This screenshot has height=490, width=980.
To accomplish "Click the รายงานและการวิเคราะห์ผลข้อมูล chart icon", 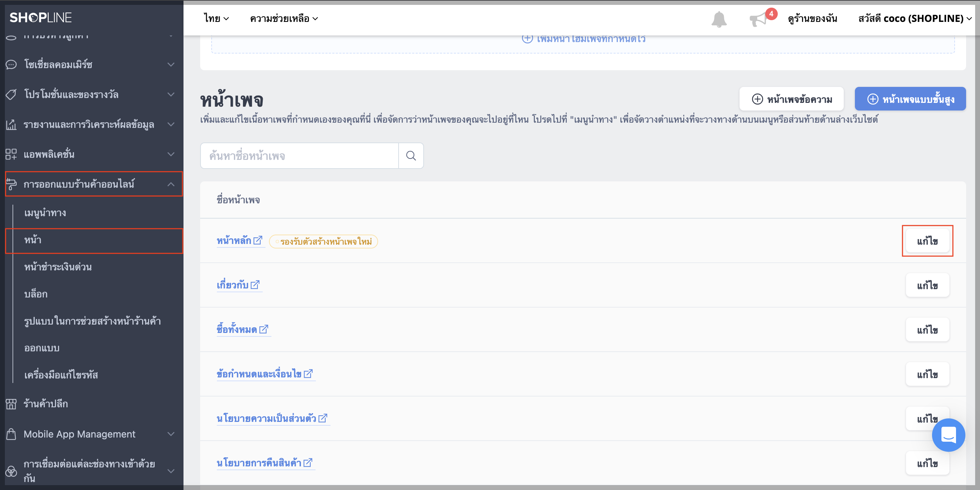I will (11, 124).
